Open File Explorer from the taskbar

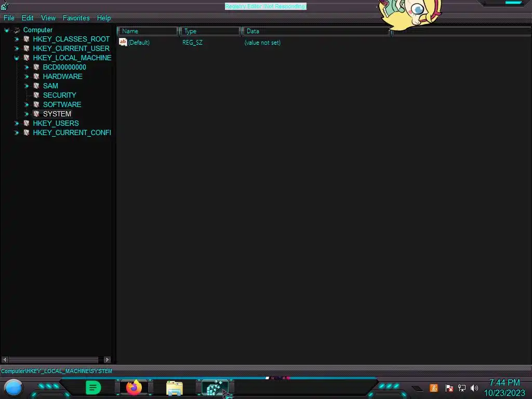point(175,388)
